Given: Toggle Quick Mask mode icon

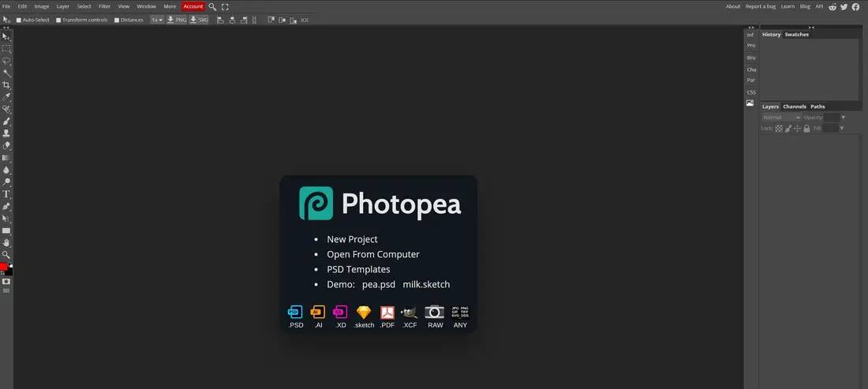Looking at the screenshot, I should point(6,282).
